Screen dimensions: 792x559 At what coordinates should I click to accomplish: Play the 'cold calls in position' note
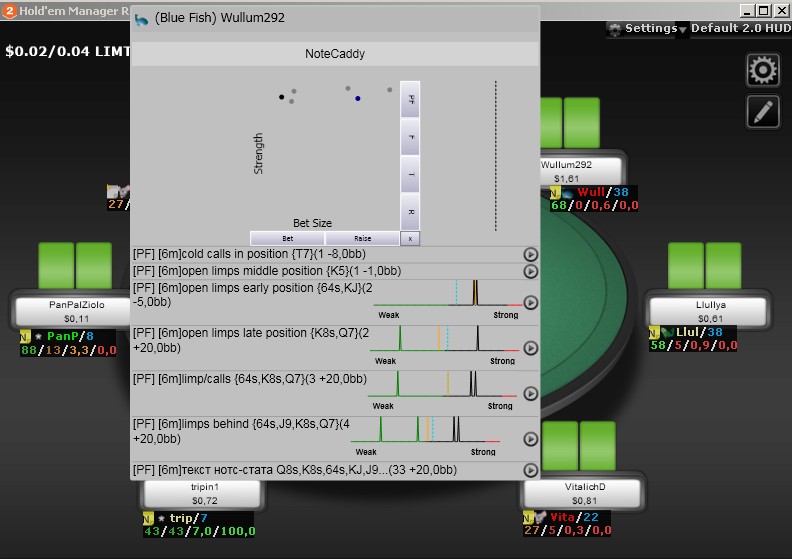(531, 255)
